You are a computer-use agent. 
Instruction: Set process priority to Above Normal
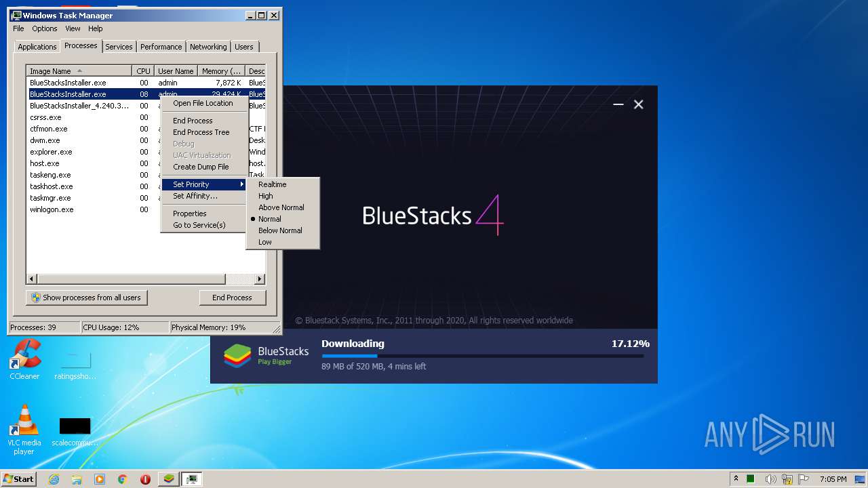click(x=283, y=207)
